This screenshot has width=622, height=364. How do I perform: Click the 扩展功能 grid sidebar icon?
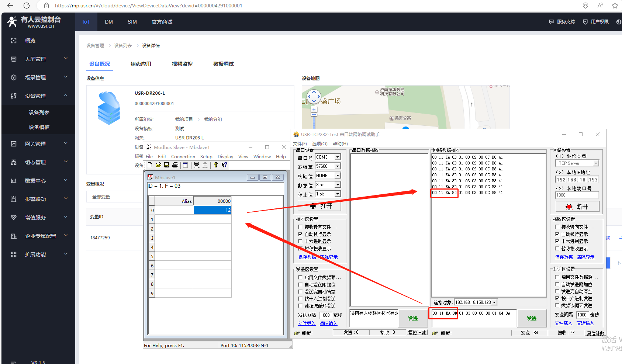tap(14, 254)
